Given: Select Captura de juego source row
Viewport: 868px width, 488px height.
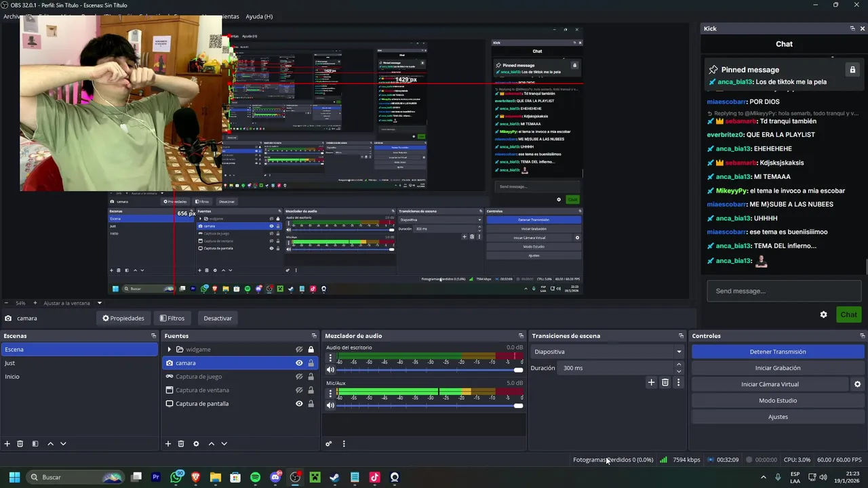Looking at the screenshot, I should [x=239, y=377].
